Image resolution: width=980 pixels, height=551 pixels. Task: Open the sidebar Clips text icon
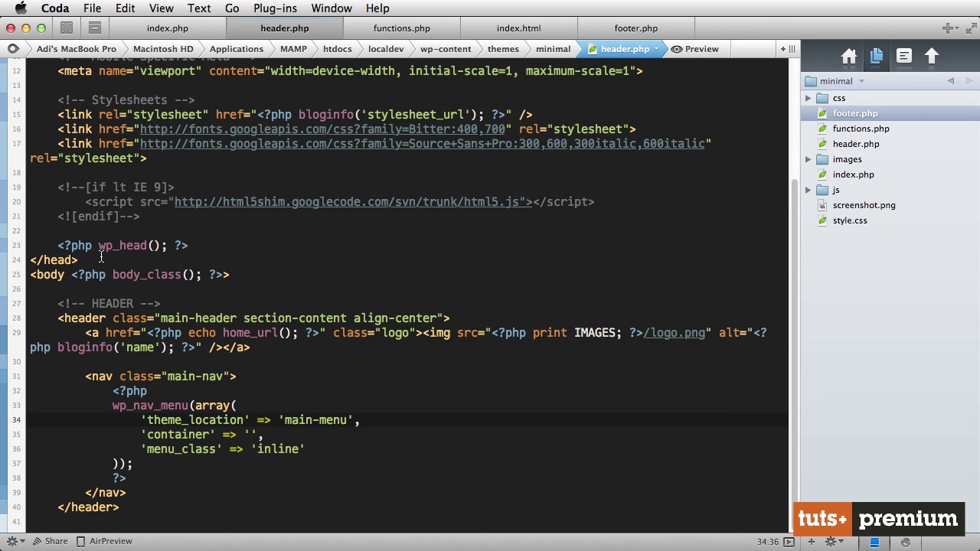904,57
